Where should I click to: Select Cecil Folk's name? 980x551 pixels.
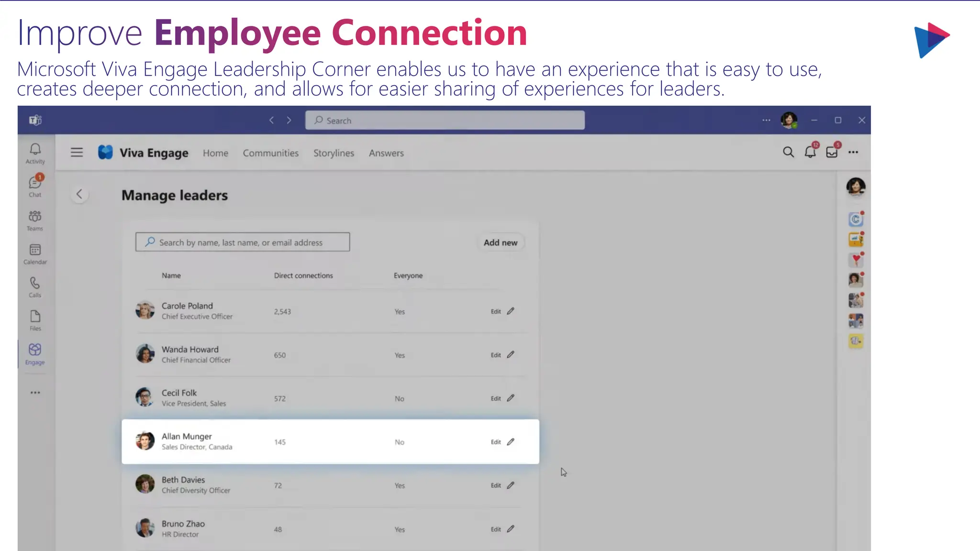tap(179, 393)
